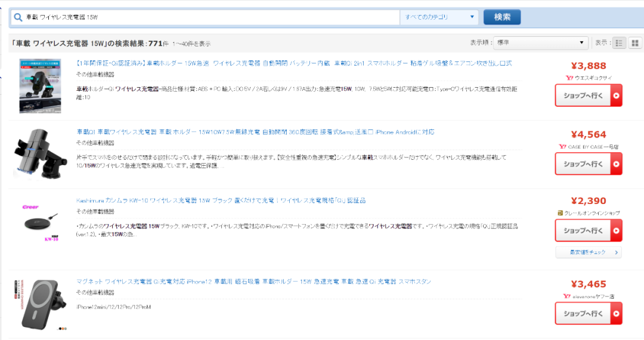Go to shop for the ¥3,465 item
Screen dimensions: 644x340
(x=589, y=313)
